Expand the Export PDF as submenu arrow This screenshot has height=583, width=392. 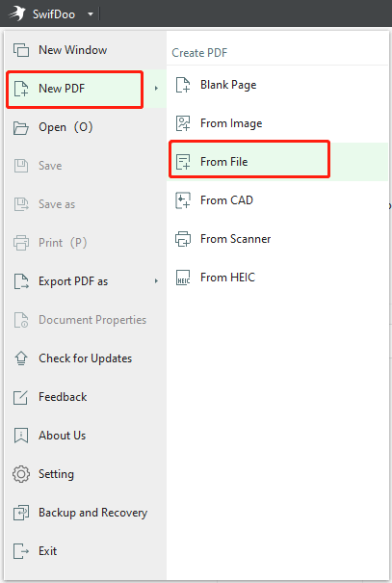(156, 281)
